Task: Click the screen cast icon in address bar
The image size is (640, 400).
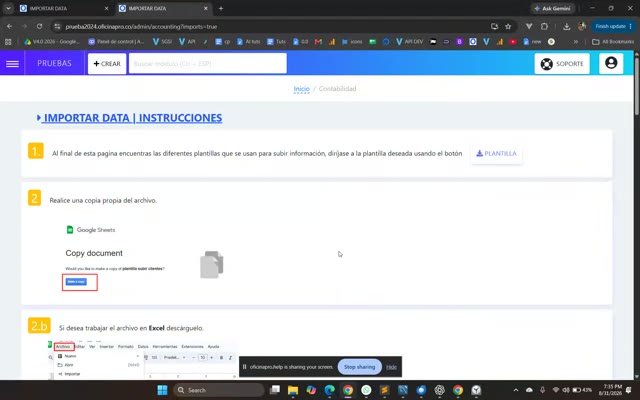Action: (x=494, y=26)
